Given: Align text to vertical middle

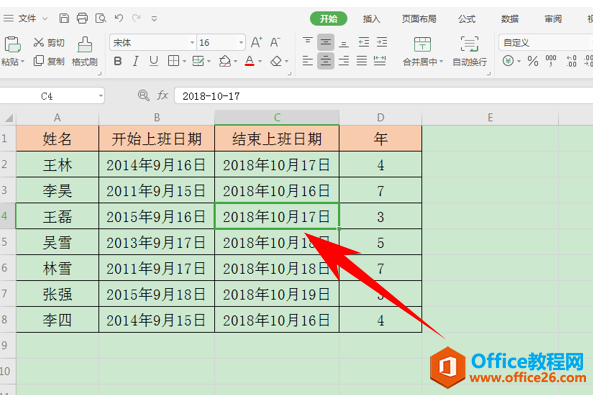Looking at the screenshot, I should point(326,42).
